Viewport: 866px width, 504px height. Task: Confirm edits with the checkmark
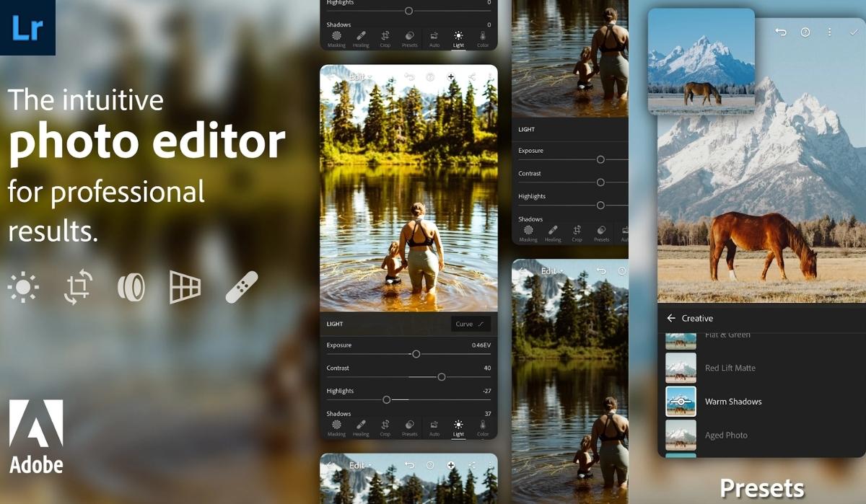pos(854,32)
